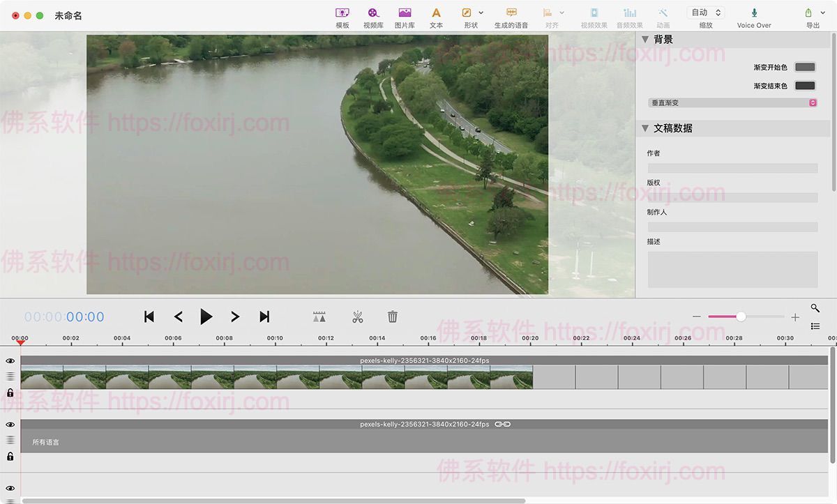Viewport: 837px width, 504px height.
Task: Toggle the video track lock
Action: pos(10,393)
